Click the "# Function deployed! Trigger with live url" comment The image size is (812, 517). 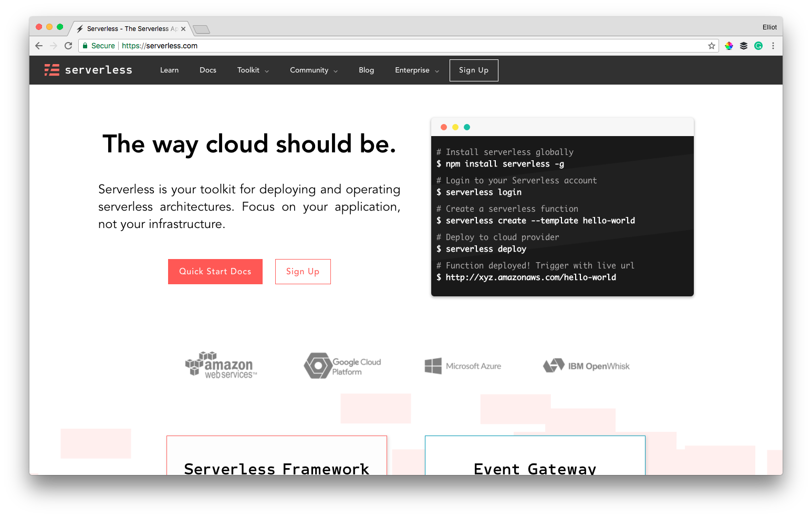(536, 265)
